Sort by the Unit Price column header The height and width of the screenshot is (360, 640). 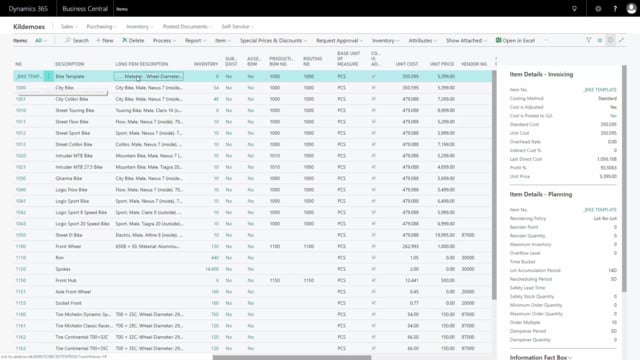(x=442, y=64)
